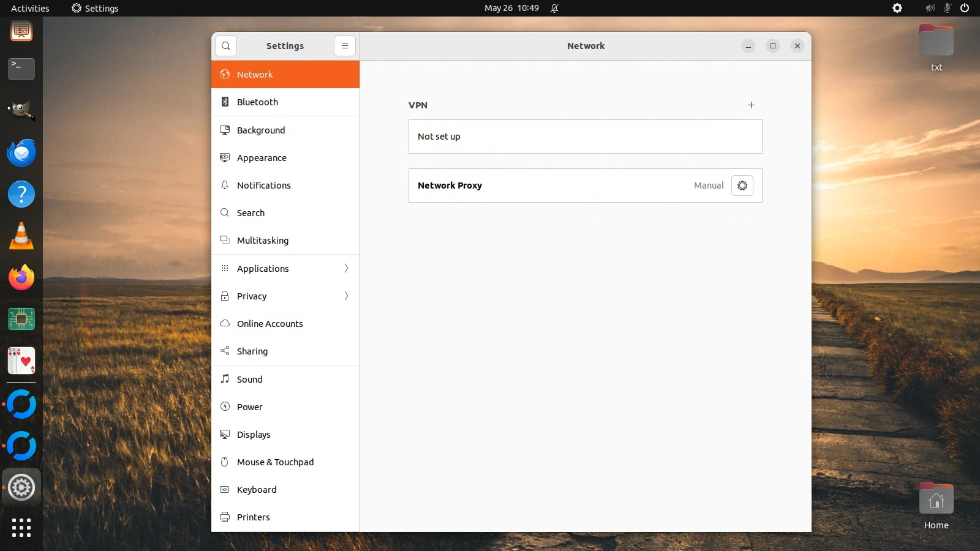Open Notifications settings

263,186
